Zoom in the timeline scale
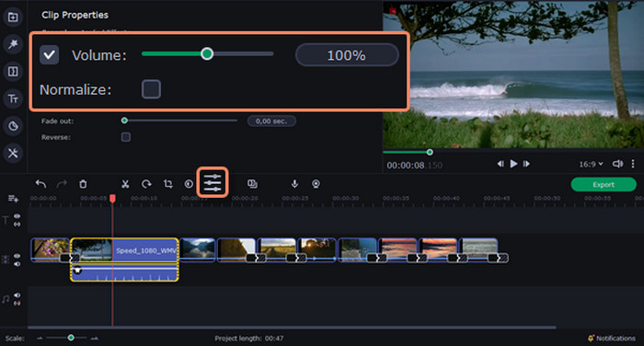644x346 pixels. click(x=95, y=339)
